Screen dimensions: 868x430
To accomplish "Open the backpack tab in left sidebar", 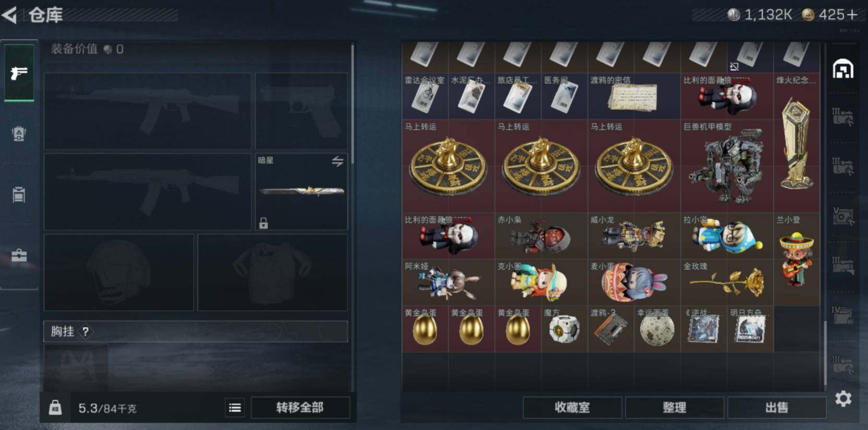I will click(19, 134).
